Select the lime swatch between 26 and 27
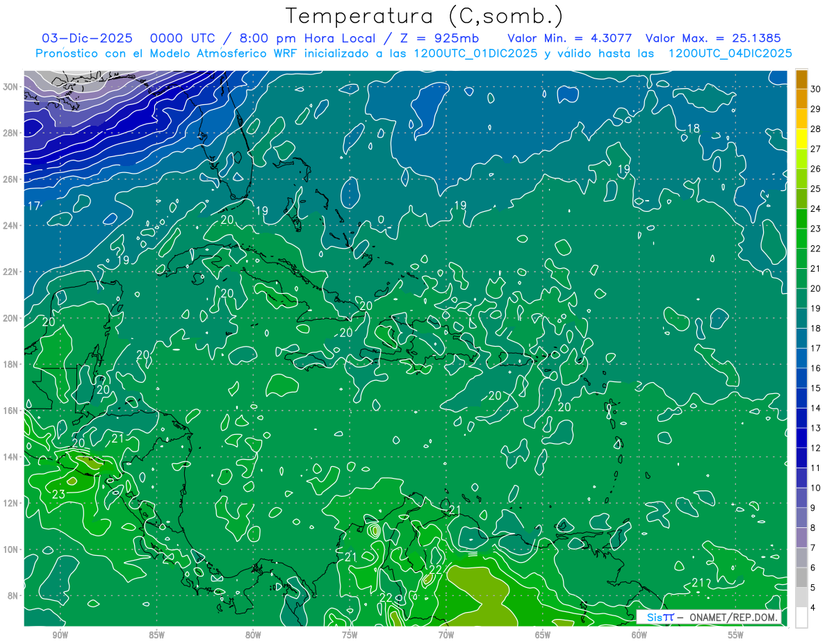834x644 pixels. (x=801, y=159)
